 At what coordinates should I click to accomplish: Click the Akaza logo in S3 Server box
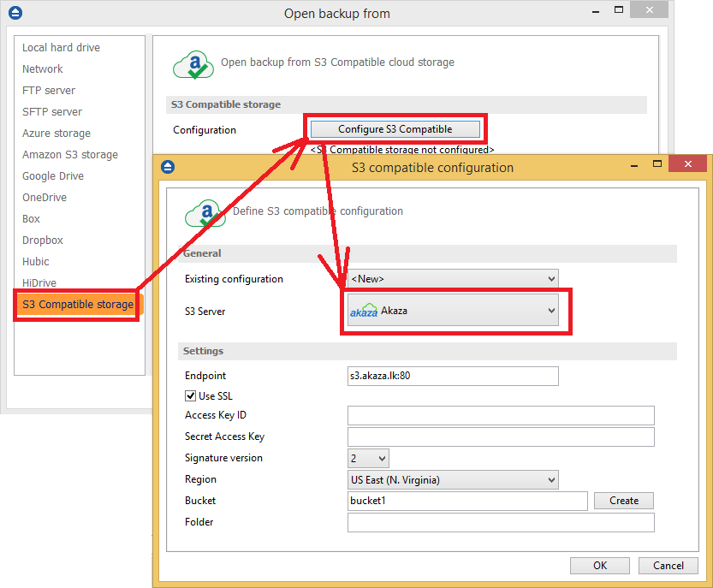coord(363,311)
